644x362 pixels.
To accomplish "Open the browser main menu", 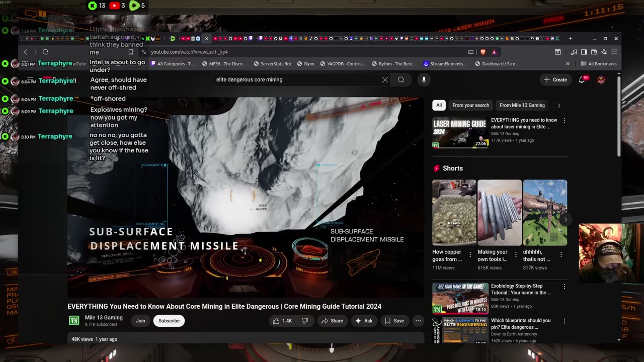I will pos(614,52).
